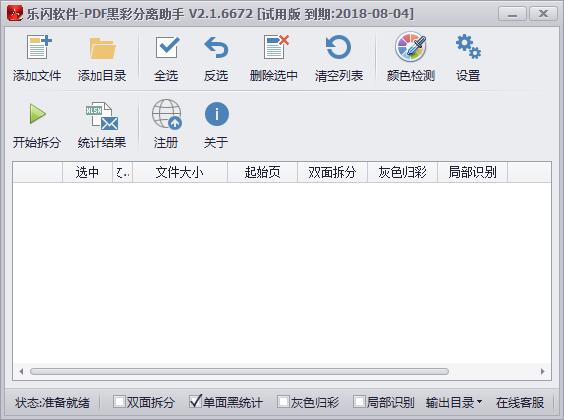Enable the 局部识别 checkbox
The height and width of the screenshot is (420, 564).
[x=359, y=402]
